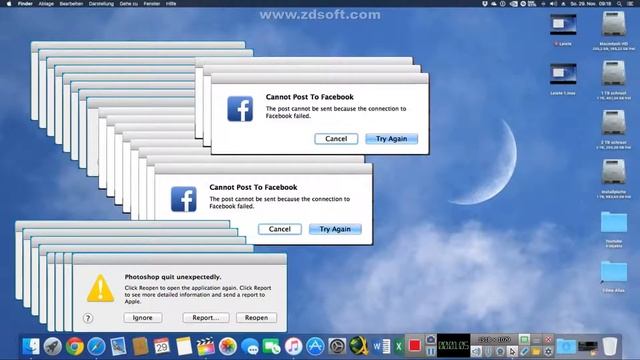Open the Calendar app showing 29
The width and height of the screenshot is (640, 360).
tap(162, 346)
